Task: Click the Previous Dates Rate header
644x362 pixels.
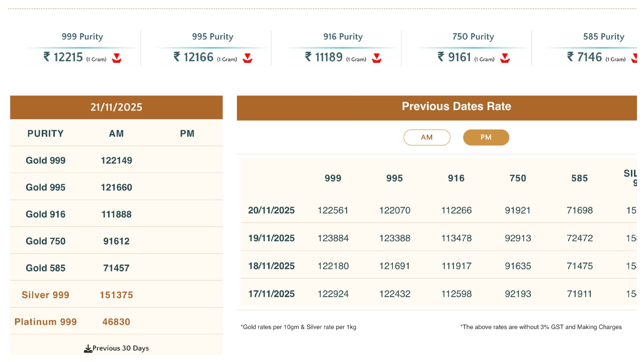Action: pyautogui.click(x=456, y=107)
